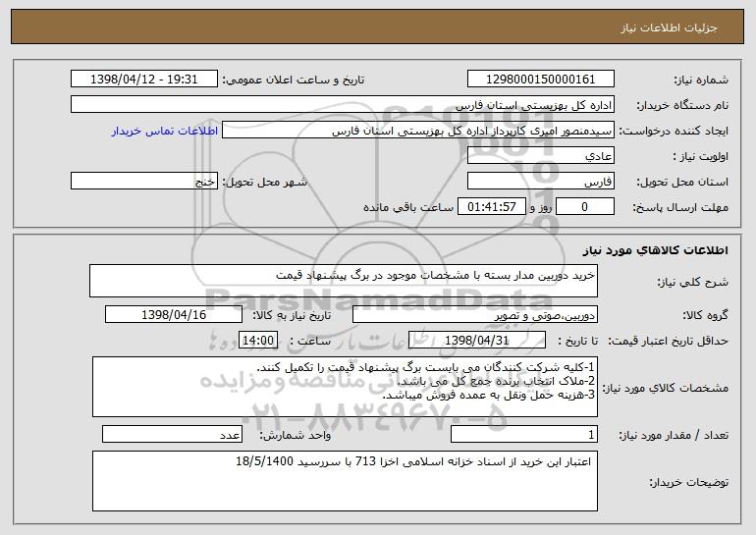Click the need date field 1398/04/16
Viewport: 756px width, 535px height.
coord(174,315)
